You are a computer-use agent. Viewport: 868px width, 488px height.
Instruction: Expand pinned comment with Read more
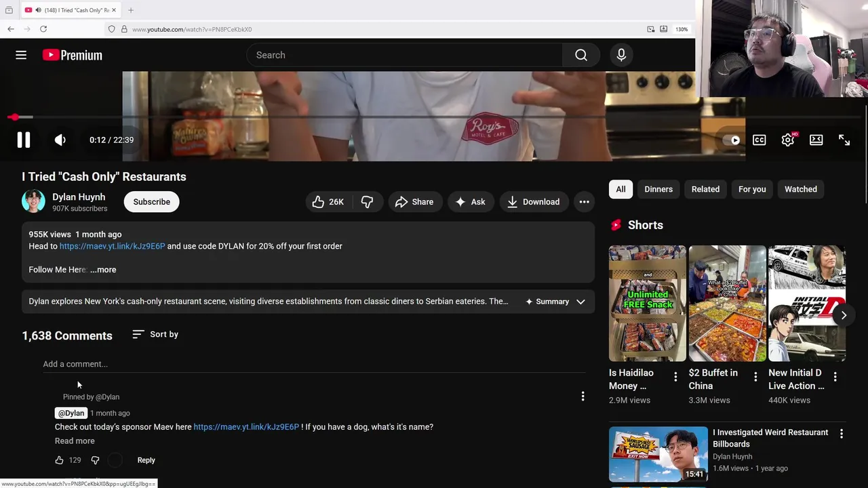tap(75, 441)
